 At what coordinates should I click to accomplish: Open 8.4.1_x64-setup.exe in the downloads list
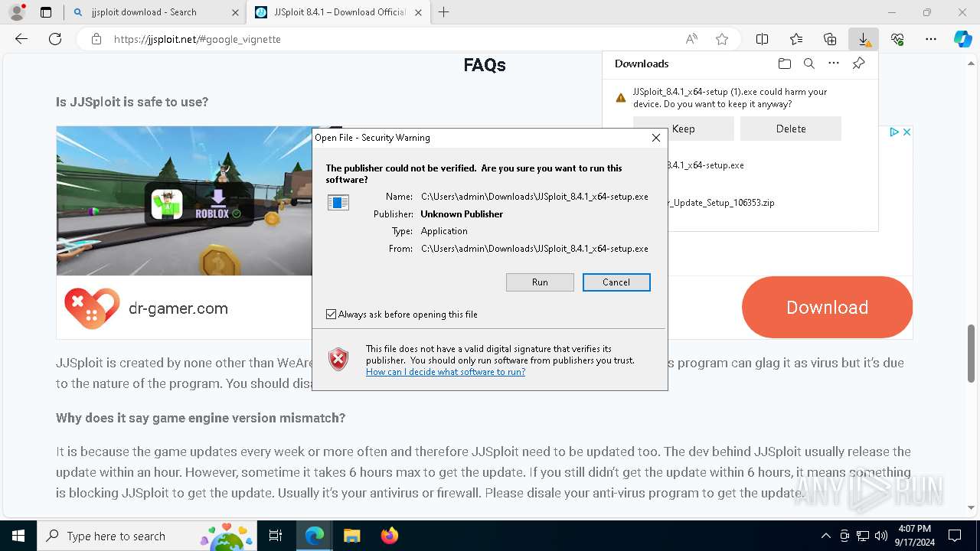tap(705, 165)
